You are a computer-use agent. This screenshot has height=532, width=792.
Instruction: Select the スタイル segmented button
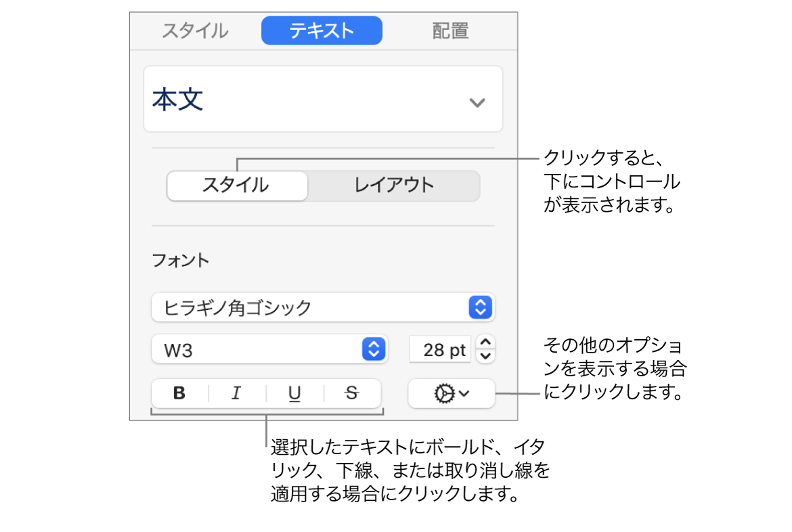tap(236, 185)
